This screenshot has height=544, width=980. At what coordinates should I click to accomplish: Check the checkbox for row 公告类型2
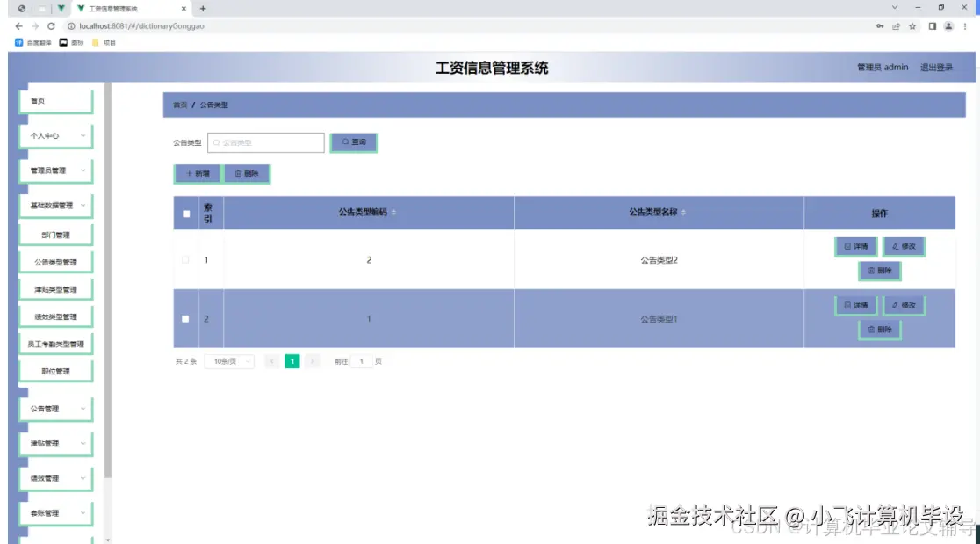pos(185,259)
